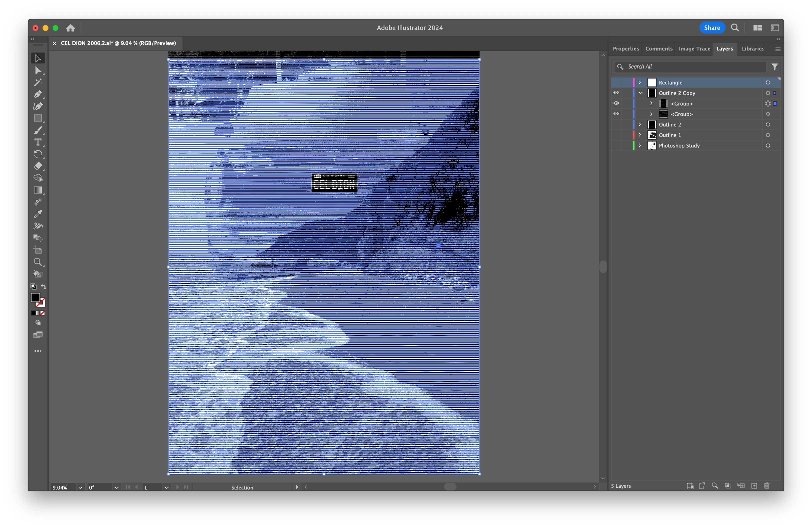Expand the Outline 1 layer

point(640,135)
